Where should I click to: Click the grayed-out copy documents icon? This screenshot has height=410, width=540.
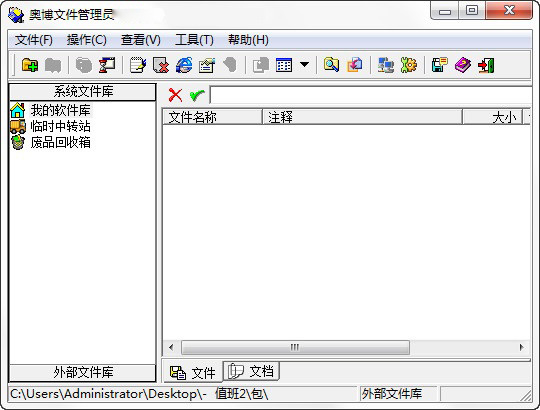pos(261,65)
